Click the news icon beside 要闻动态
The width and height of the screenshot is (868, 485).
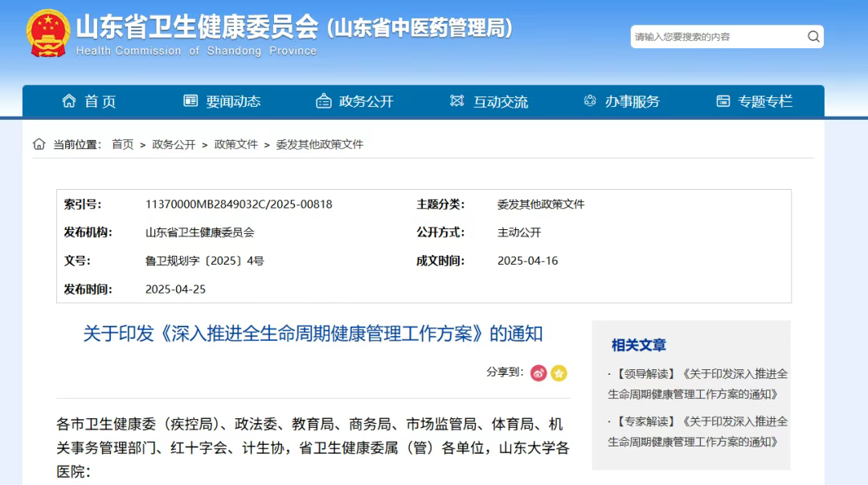[190, 101]
